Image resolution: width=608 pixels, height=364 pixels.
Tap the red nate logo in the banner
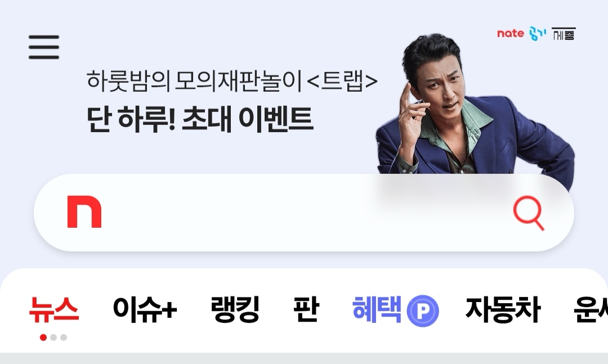(510, 34)
